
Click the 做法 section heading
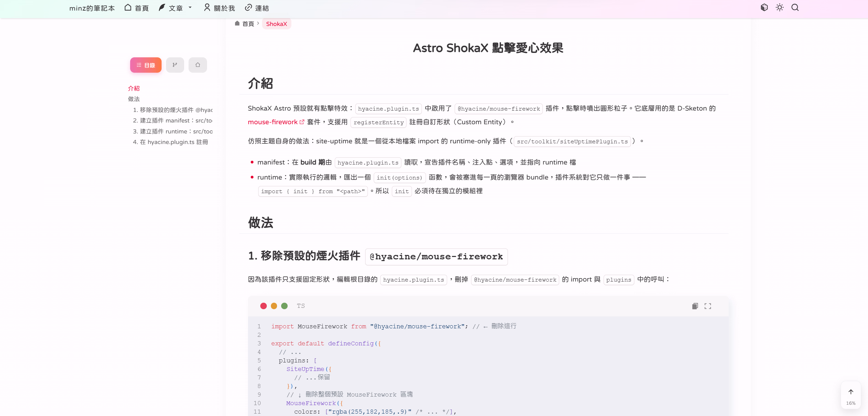click(x=260, y=223)
